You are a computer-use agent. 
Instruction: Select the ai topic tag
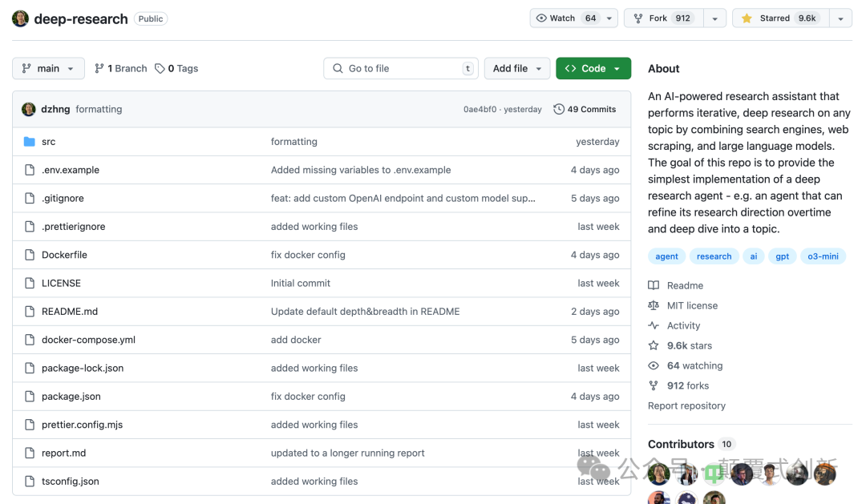pyautogui.click(x=753, y=256)
